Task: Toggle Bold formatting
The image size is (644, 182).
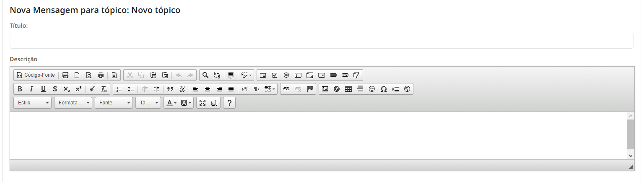Action: coord(20,89)
